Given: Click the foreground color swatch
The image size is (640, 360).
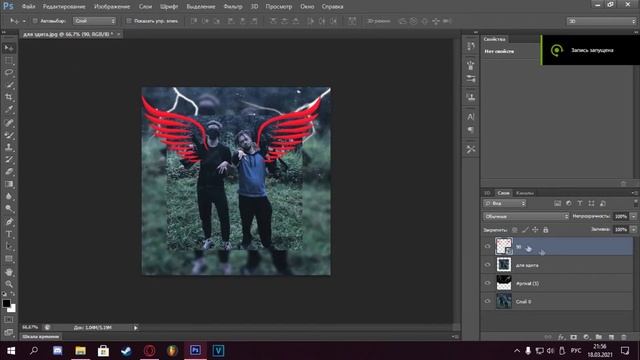Looking at the screenshot, I should pos(6,303).
